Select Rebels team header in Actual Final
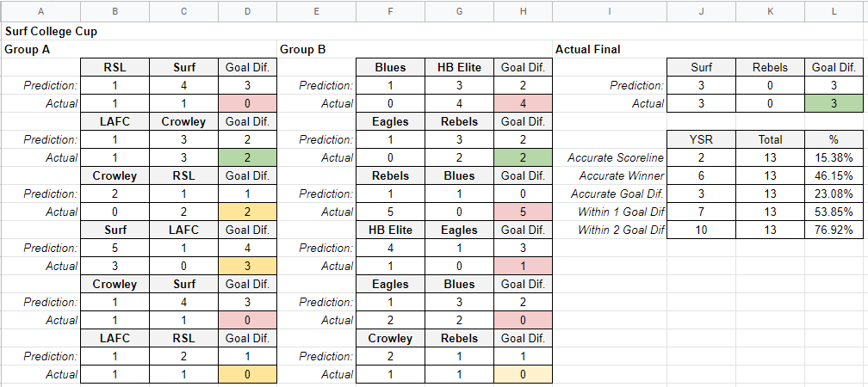 770,67
